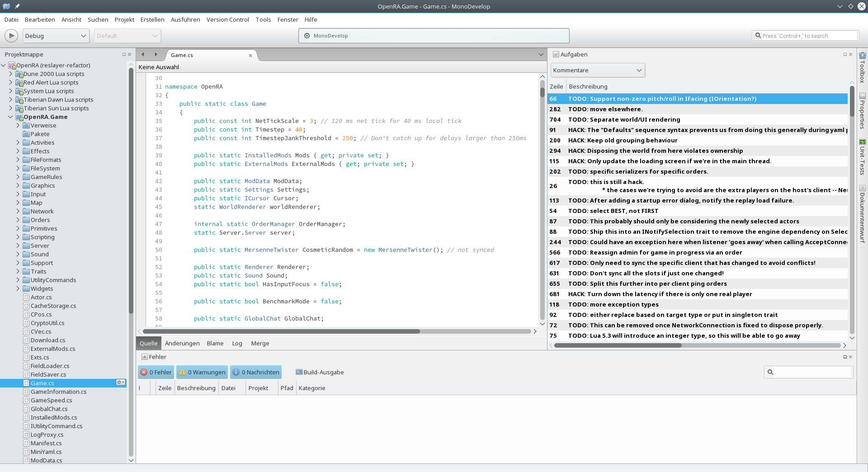Expand the Network folder in tree
Screen dimensions: 868x472
click(x=18, y=211)
